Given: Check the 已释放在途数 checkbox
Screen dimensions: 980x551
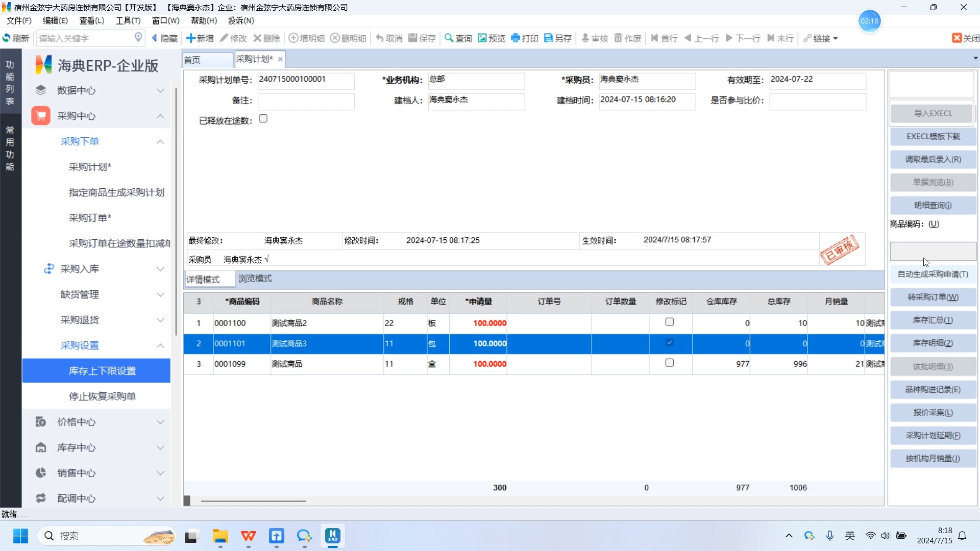Looking at the screenshot, I should click(x=263, y=118).
